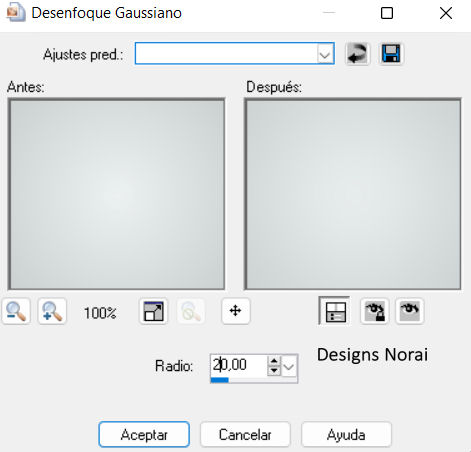Zoom out preview with minus magnifier
The height and width of the screenshot is (452, 471).
(x=16, y=311)
